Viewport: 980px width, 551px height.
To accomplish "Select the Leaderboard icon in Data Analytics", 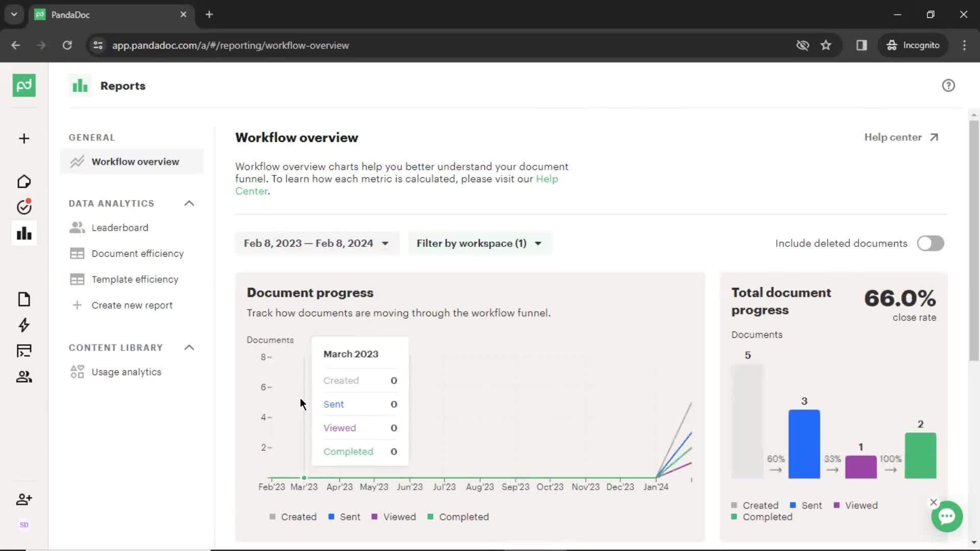I will pos(76,228).
